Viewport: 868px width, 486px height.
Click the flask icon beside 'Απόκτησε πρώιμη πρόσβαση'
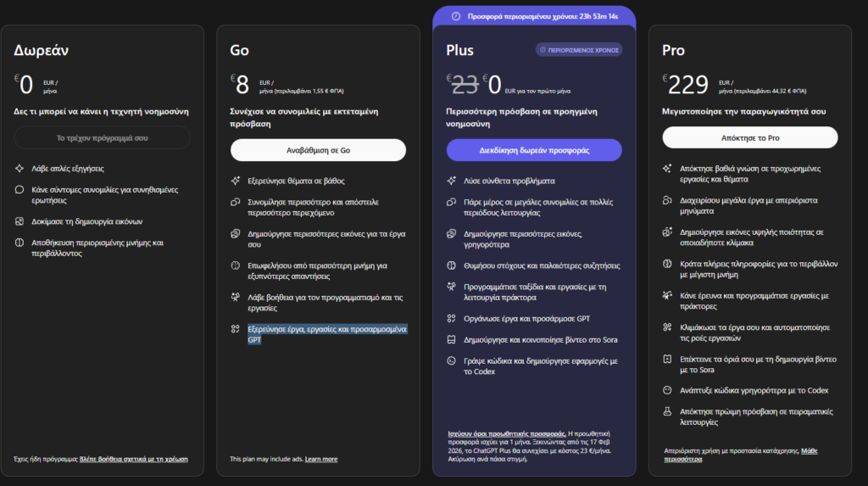668,411
